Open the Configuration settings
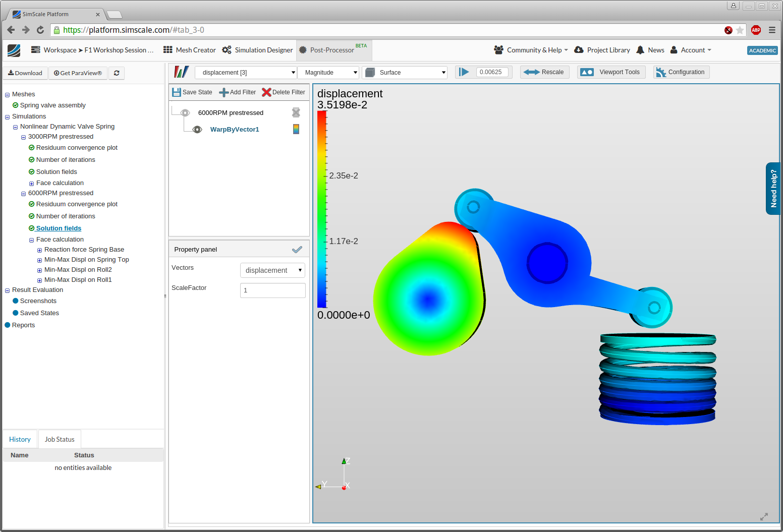Viewport: 783px width, 532px height. 681,72
